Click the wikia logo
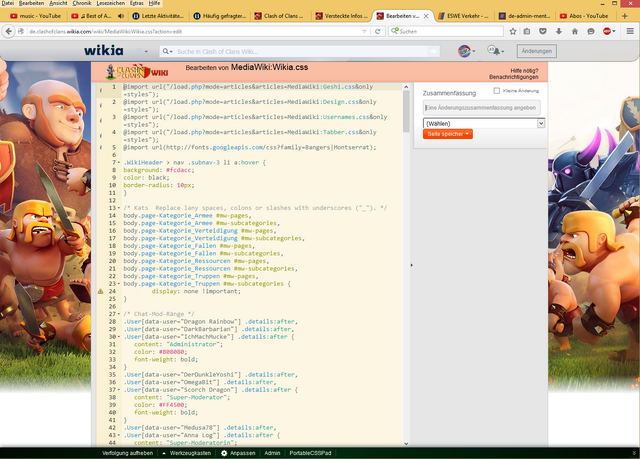Viewport: 640px width, 459px height. coord(104,51)
